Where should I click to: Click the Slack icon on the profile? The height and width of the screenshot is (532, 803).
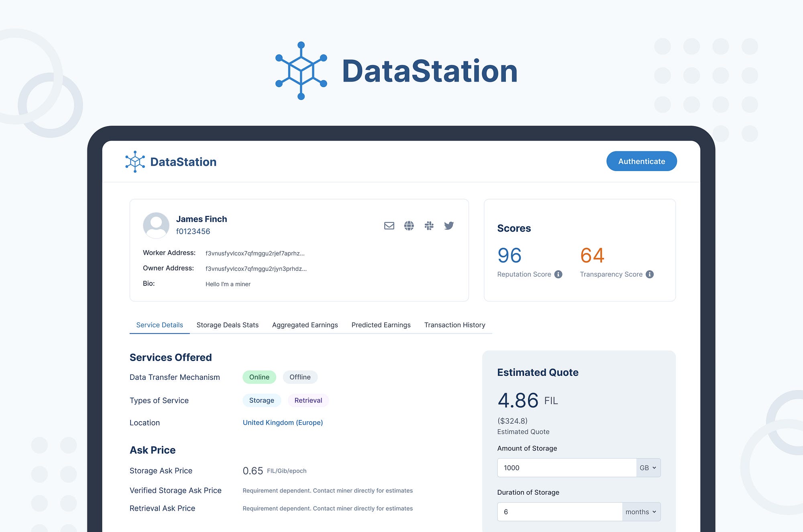point(429,226)
